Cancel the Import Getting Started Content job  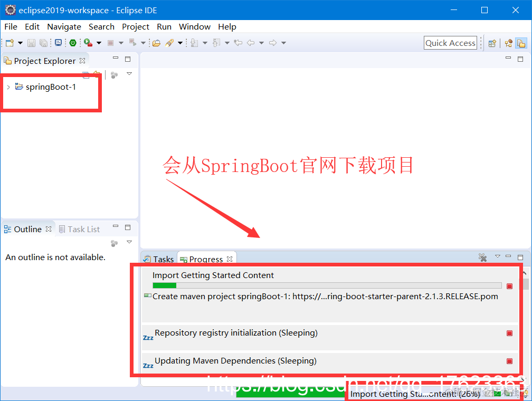coord(510,287)
